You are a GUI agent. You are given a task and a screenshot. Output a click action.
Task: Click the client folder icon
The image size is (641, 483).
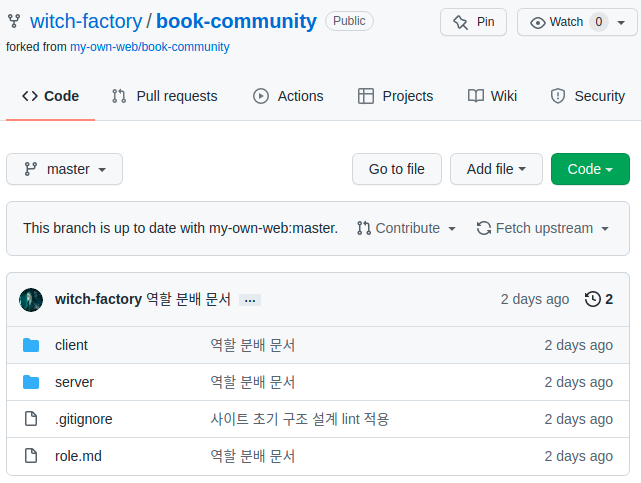31,345
